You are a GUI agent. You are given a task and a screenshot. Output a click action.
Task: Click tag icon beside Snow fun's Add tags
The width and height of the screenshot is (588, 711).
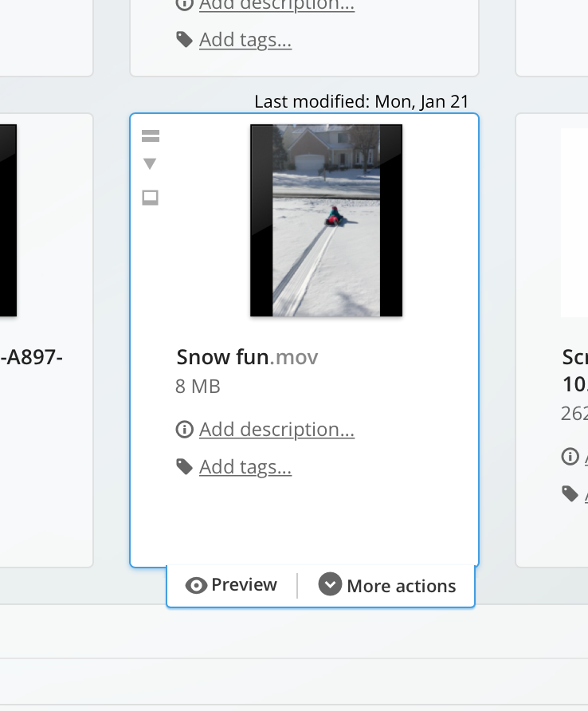pos(185,466)
